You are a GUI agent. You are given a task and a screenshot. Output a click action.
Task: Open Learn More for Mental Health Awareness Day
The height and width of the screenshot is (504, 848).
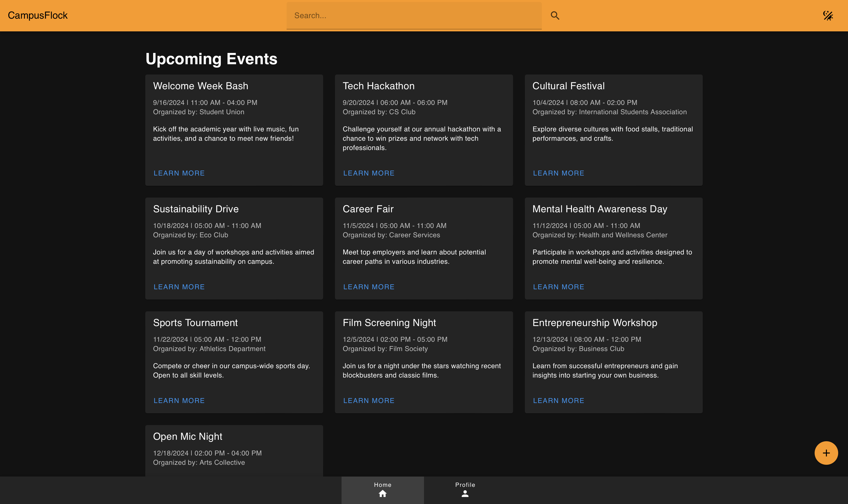558,287
